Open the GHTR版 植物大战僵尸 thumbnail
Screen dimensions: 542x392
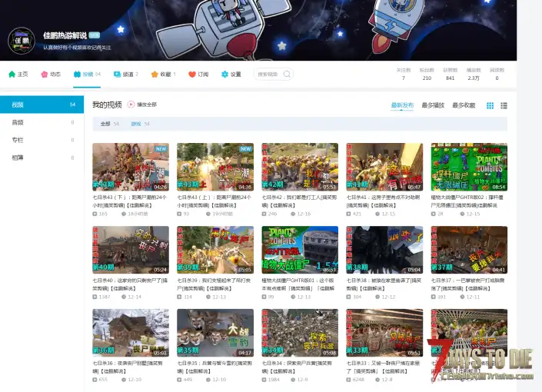(x=300, y=250)
